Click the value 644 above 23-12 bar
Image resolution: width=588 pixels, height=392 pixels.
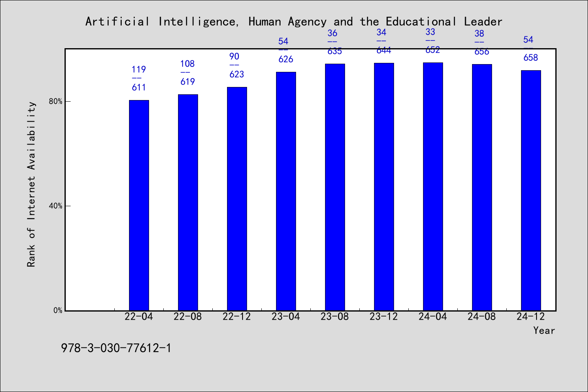[x=384, y=50]
